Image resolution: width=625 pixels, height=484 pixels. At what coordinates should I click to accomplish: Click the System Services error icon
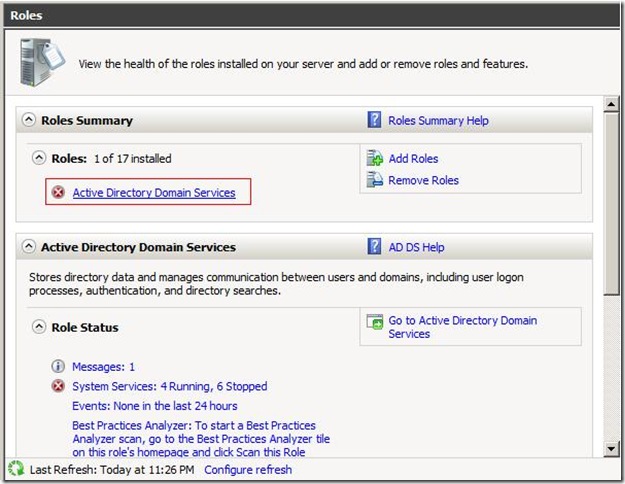[x=58, y=386]
